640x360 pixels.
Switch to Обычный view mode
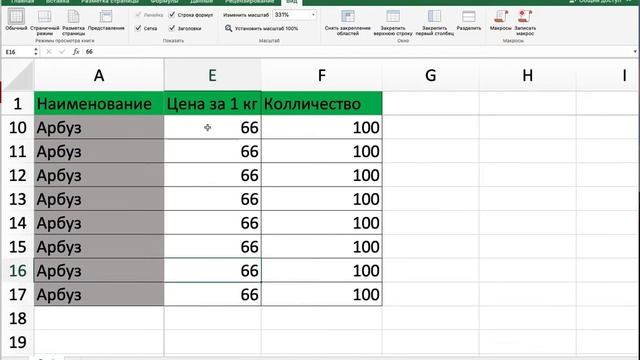click(x=16, y=20)
